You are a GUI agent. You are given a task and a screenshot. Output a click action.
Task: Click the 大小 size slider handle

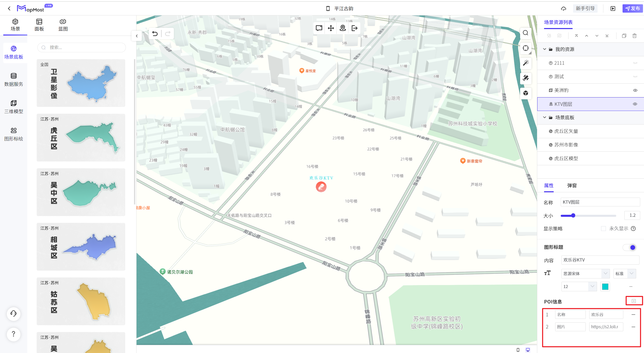coord(573,216)
